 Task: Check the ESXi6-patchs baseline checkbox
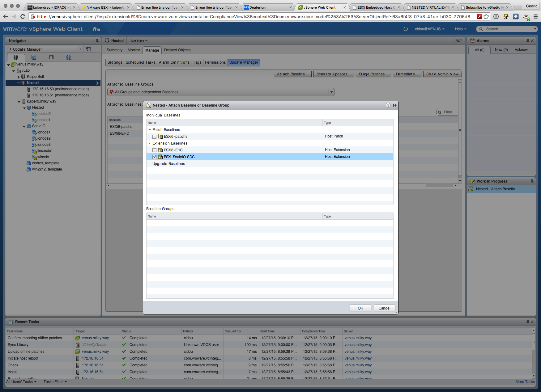click(x=155, y=137)
